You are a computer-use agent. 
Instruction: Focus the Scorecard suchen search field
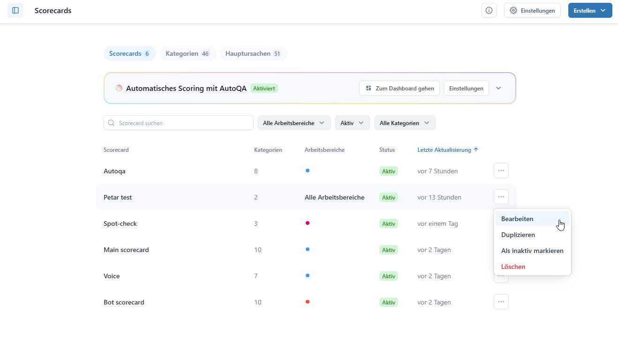coord(179,123)
